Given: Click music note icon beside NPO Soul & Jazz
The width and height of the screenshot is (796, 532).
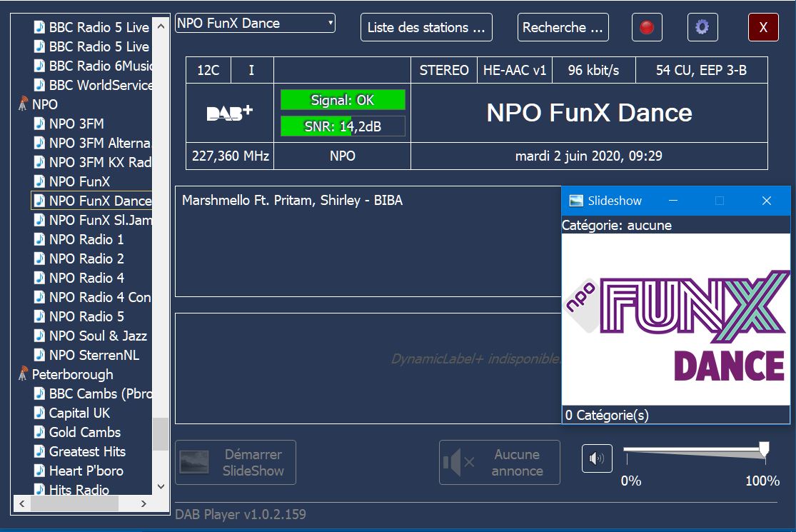Looking at the screenshot, I should [39, 336].
